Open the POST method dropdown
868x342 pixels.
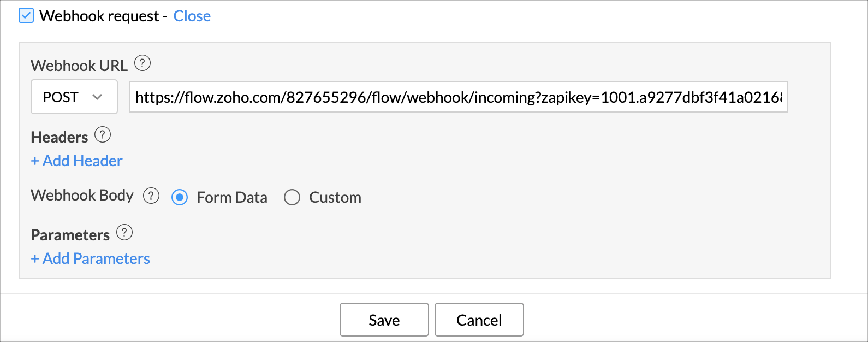click(74, 97)
